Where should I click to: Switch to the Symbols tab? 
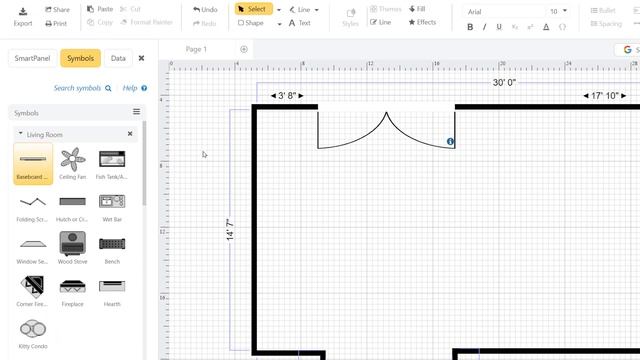tap(80, 58)
